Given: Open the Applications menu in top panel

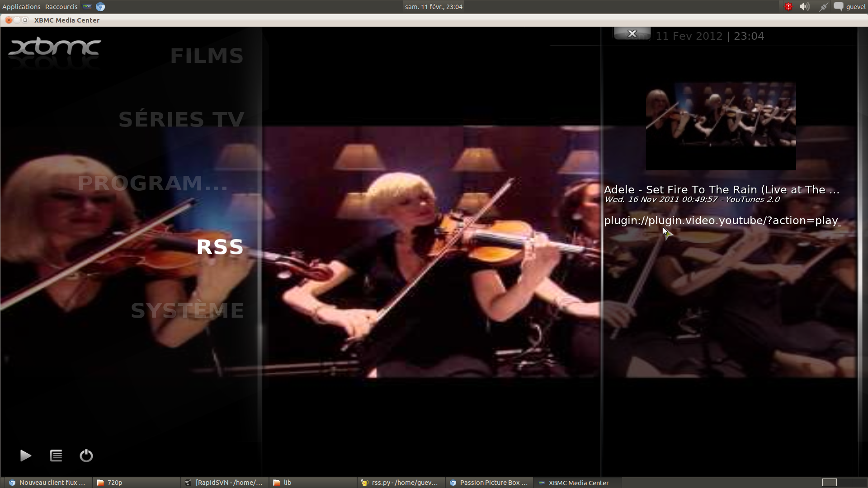Looking at the screenshot, I should (x=21, y=7).
